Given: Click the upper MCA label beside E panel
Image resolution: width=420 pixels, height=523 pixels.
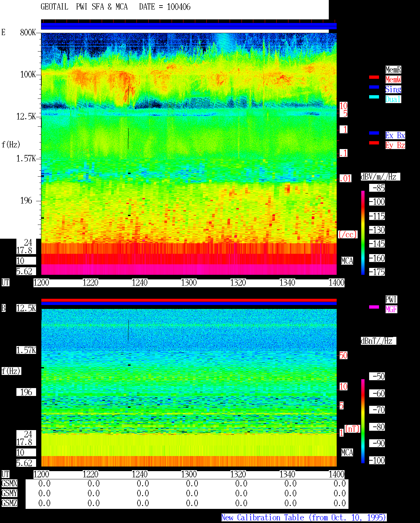Looking at the screenshot, I should 347,261.
